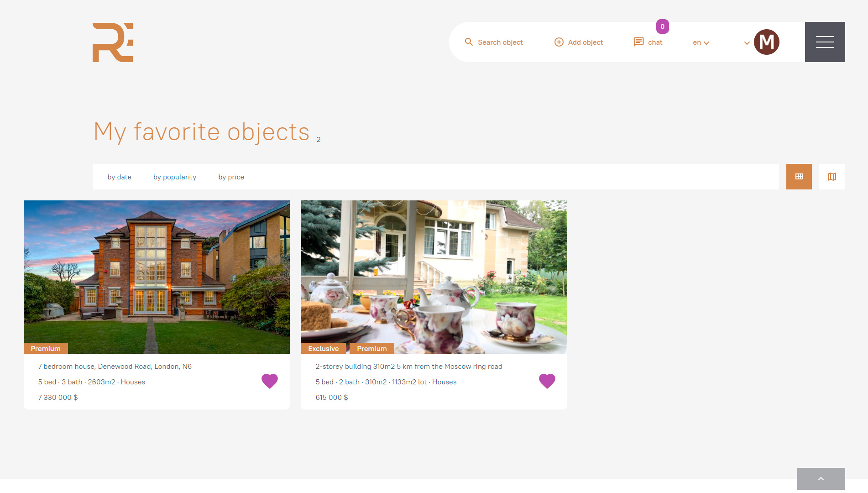Image resolution: width=868 pixels, height=493 pixels.
Task: Click the brick house photo thumbnail
Action: pyautogui.click(x=157, y=277)
